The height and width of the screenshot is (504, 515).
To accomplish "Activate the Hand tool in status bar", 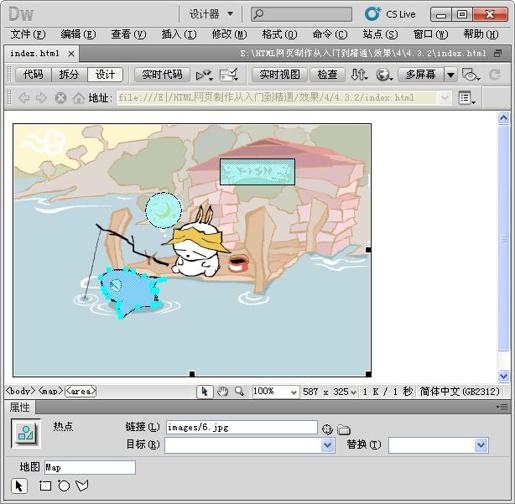I will pos(222,392).
